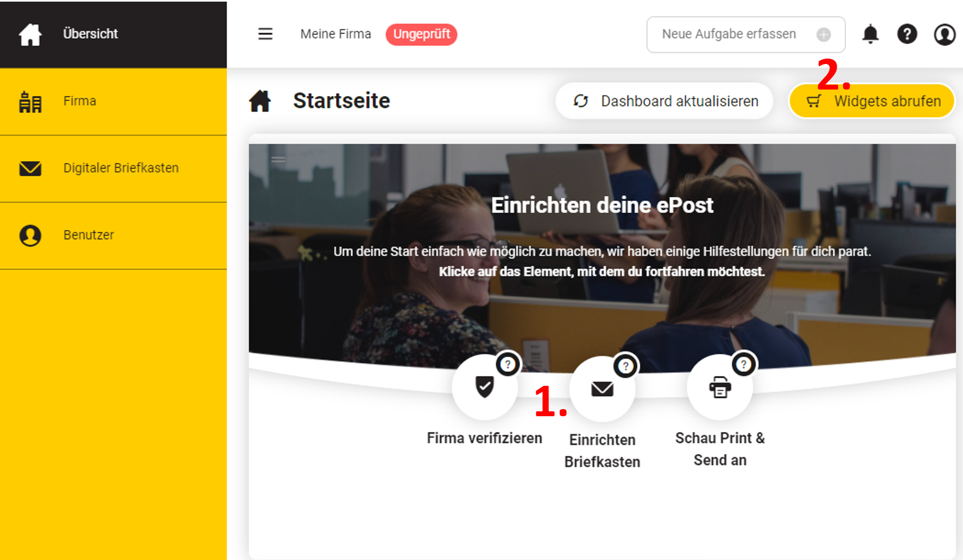Viewport: 963px width, 560px height.
Task: Click the Meine Firma label
Action: click(x=335, y=34)
